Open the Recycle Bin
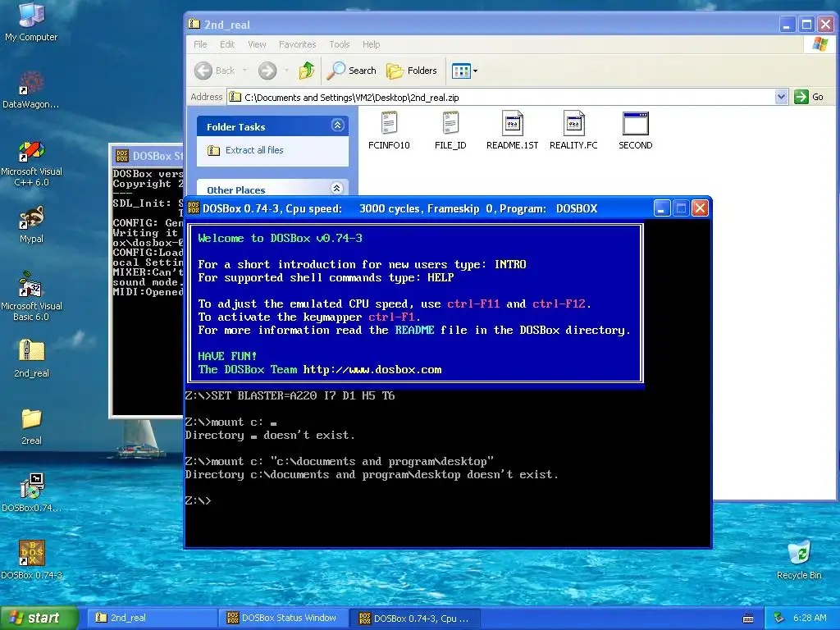The image size is (840, 630). pos(799,560)
